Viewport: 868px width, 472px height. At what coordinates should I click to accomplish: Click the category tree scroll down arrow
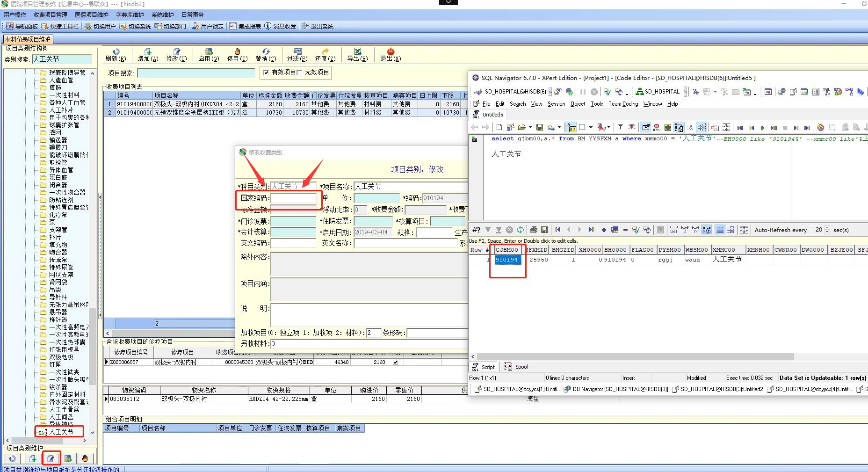point(92,433)
